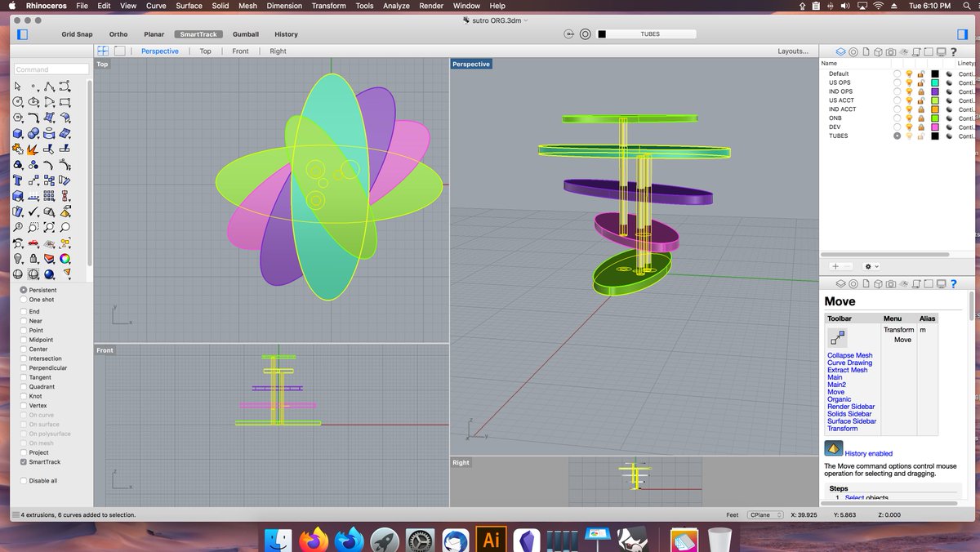Change the IND ACCT orange color swatch
The width and height of the screenshot is (980, 552).
(x=935, y=109)
